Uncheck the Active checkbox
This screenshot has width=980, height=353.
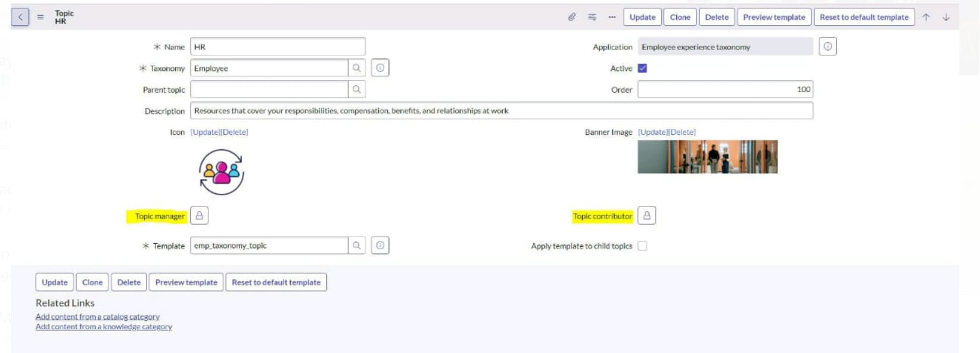click(x=642, y=69)
